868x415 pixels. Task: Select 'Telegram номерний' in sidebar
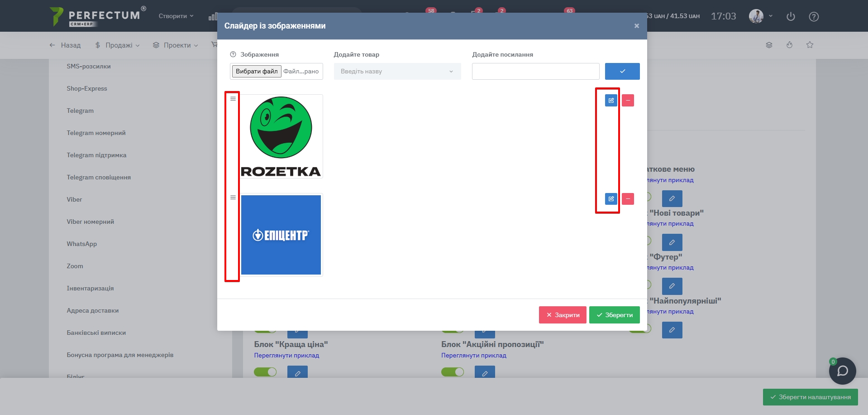[96, 133]
